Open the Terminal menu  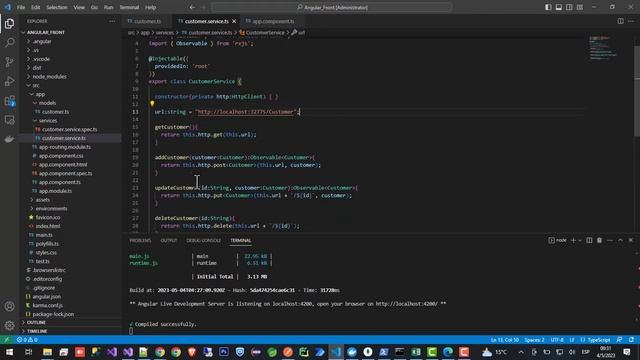click(x=129, y=7)
